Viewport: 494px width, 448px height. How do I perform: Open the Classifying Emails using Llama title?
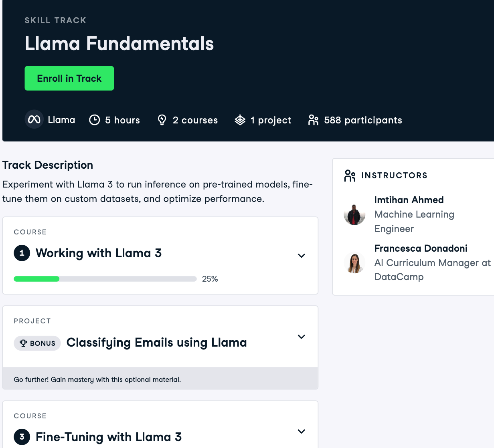[x=157, y=343]
